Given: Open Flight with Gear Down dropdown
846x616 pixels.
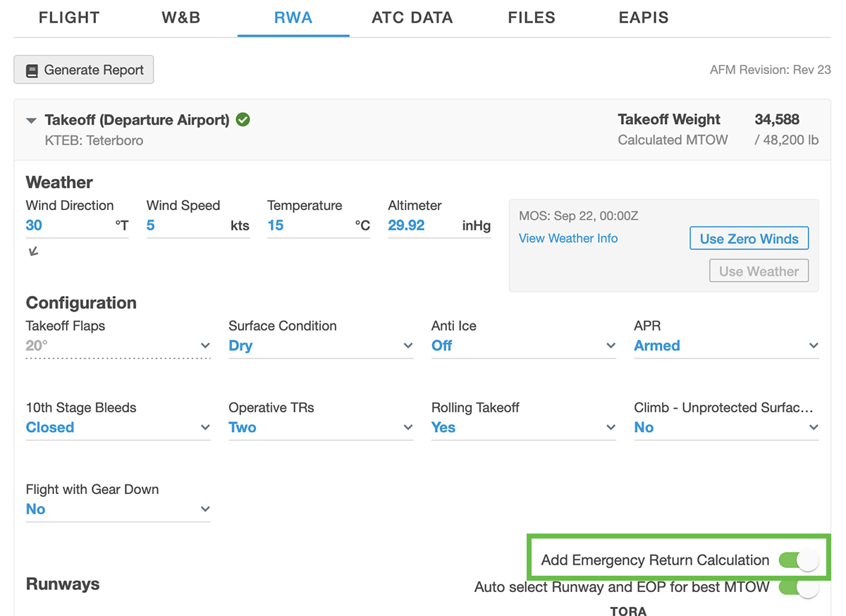Looking at the screenshot, I should (x=118, y=509).
